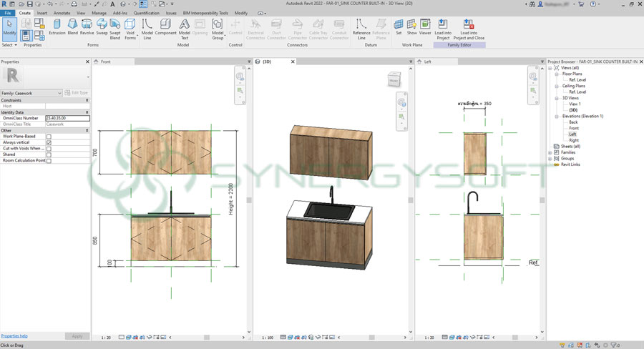Open Load into Project
Screen dimensions: 644x349
[444, 27]
